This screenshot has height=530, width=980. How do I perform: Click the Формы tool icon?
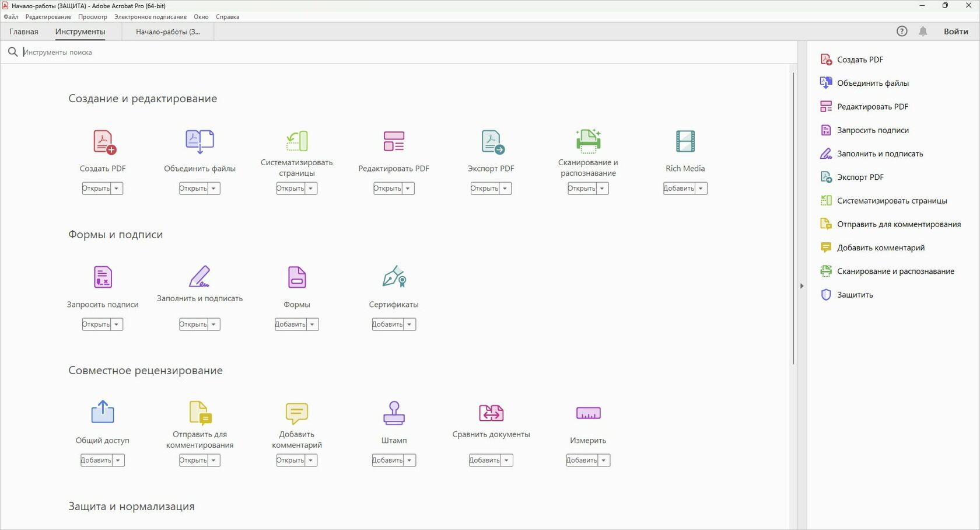[x=297, y=277]
